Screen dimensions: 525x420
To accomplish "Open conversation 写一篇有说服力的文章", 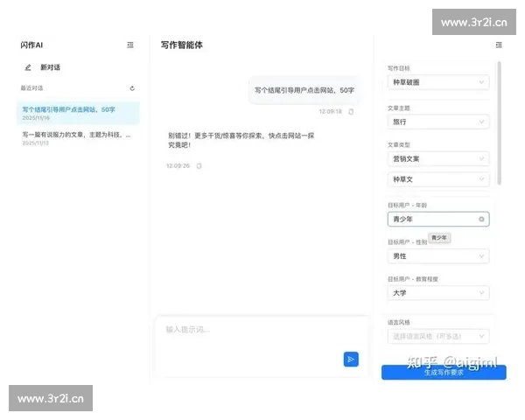I will pos(78,138).
